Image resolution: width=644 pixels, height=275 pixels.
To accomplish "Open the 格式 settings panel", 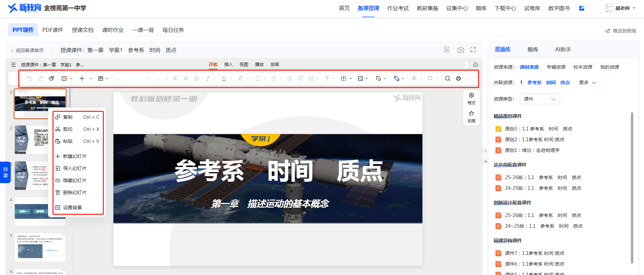I will (x=472, y=99).
